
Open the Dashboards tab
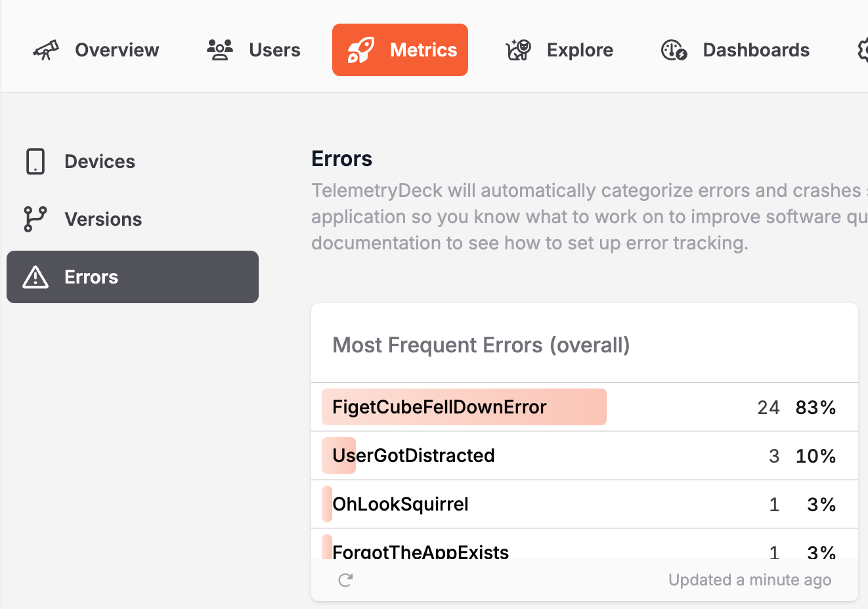[756, 50]
